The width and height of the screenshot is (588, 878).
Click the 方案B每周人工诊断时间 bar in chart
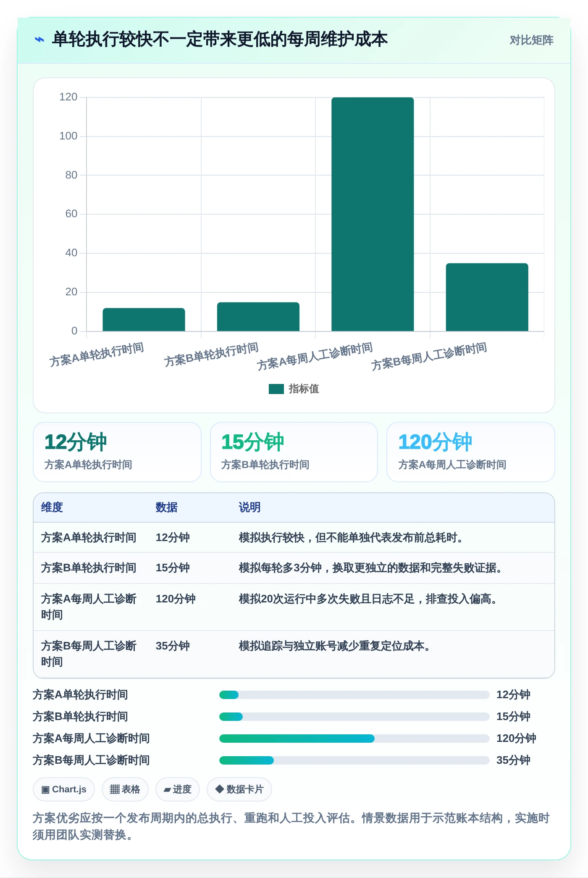pos(487,297)
